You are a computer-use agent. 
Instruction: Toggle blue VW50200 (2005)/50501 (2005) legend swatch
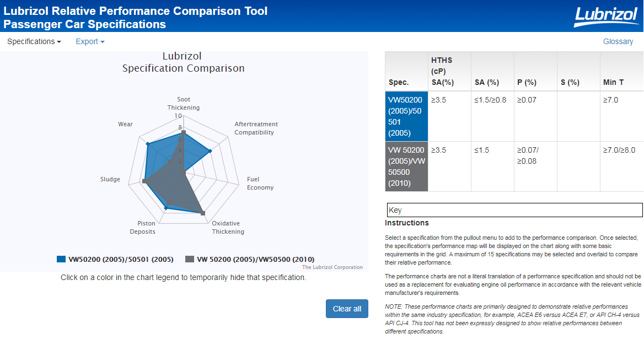click(61, 260)
